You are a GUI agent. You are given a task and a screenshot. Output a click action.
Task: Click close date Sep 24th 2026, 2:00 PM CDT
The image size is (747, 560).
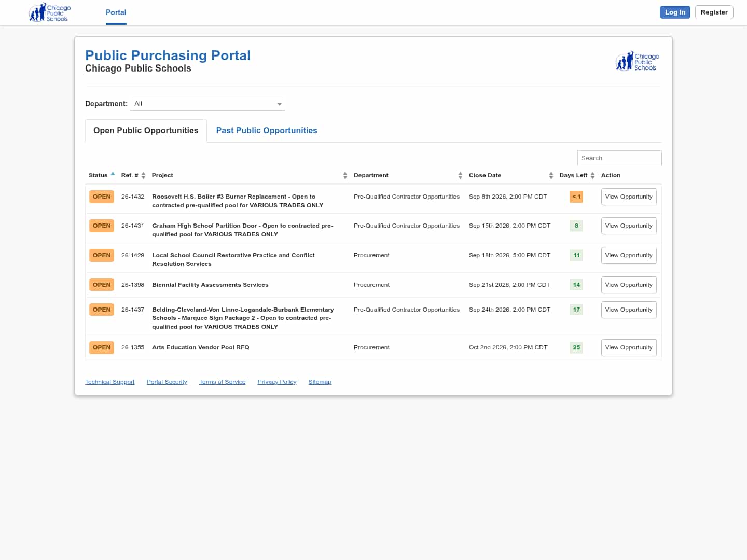click(x=509, y=310)
